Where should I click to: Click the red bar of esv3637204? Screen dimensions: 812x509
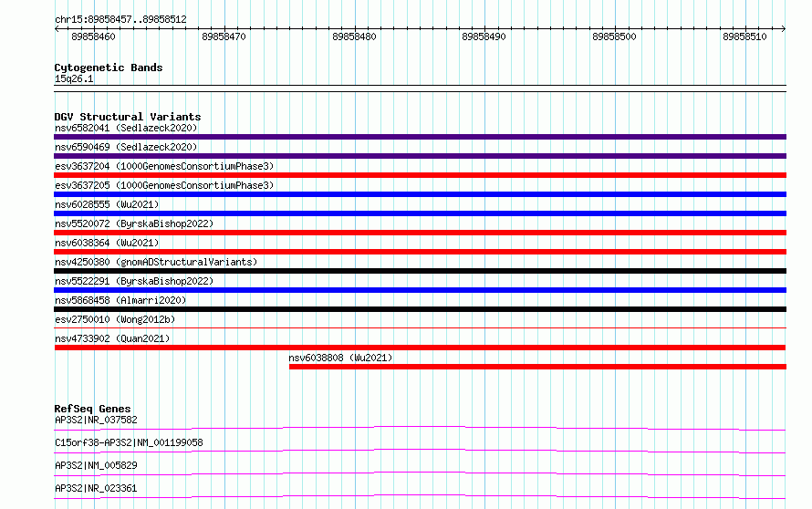click(420, 175)
